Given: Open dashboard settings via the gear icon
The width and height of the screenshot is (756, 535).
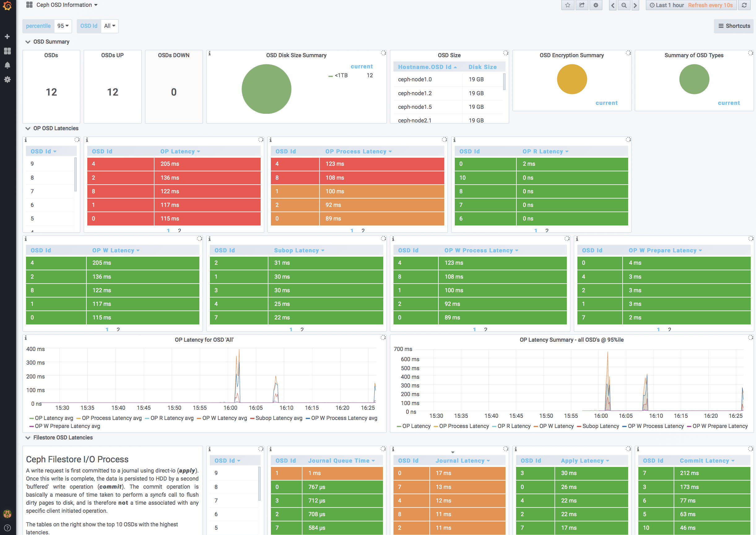Looking at the screenshot, I should click(x=596, y=5).
